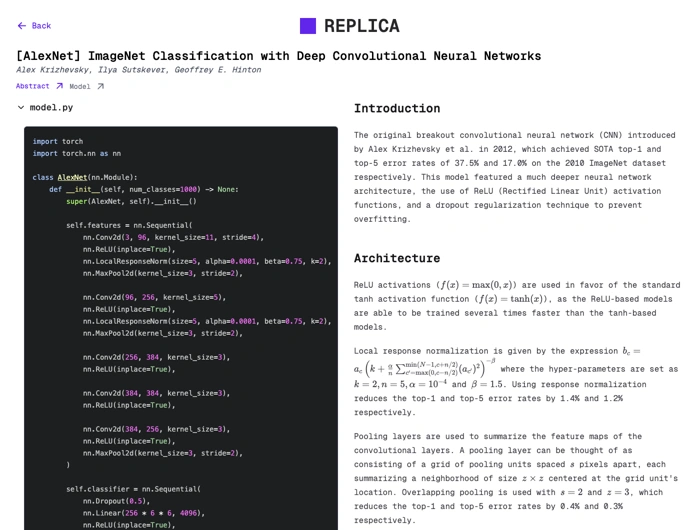
Task: Click the Introduction heading
Action: coord(396,108)
